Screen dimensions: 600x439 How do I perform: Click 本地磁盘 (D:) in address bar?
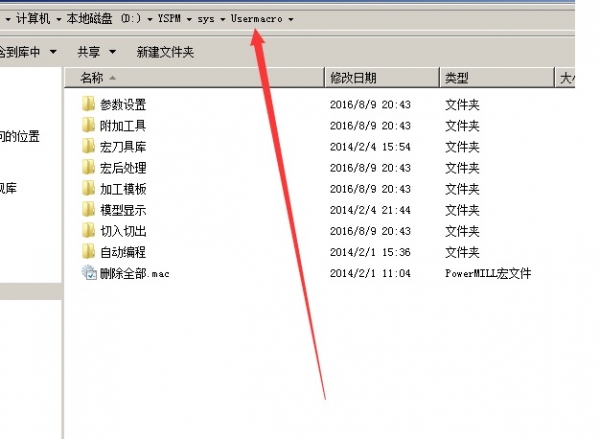[104, 18]
